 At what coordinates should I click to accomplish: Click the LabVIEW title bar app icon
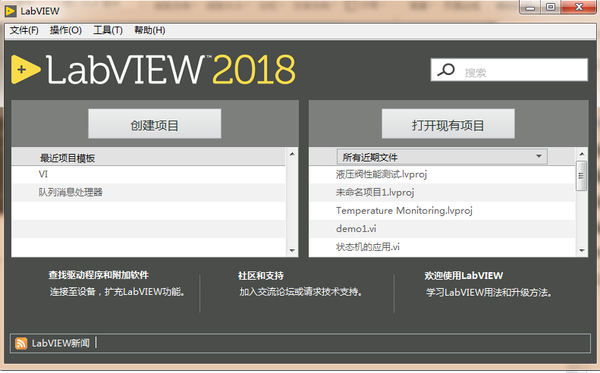pos(10,11)
